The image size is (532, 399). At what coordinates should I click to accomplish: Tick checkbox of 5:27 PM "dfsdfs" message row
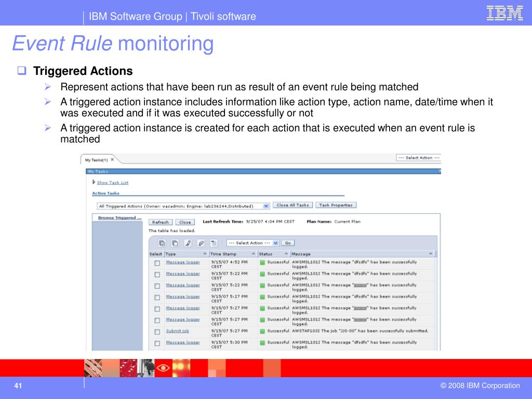[x=157, y=298]
